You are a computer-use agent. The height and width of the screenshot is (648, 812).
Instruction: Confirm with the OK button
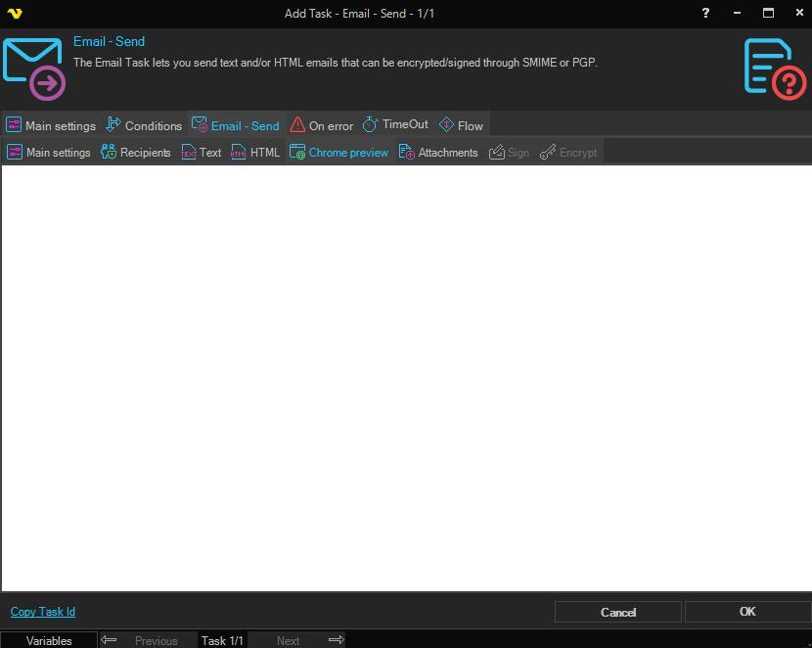coord(747,612)
